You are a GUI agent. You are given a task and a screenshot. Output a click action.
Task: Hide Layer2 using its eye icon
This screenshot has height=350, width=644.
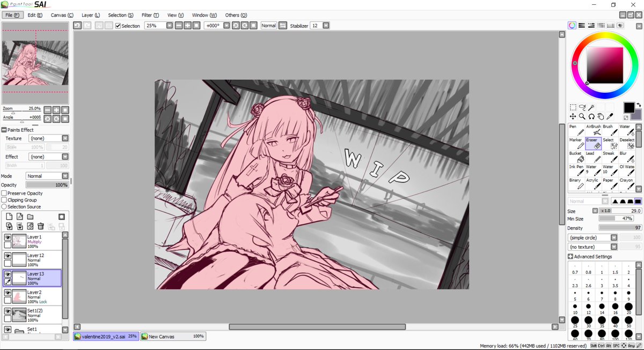(8, 293)
